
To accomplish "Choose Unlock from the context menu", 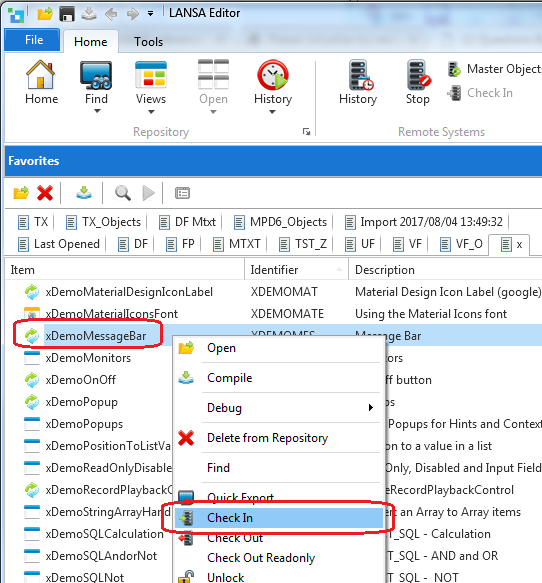I will [279, 577].
